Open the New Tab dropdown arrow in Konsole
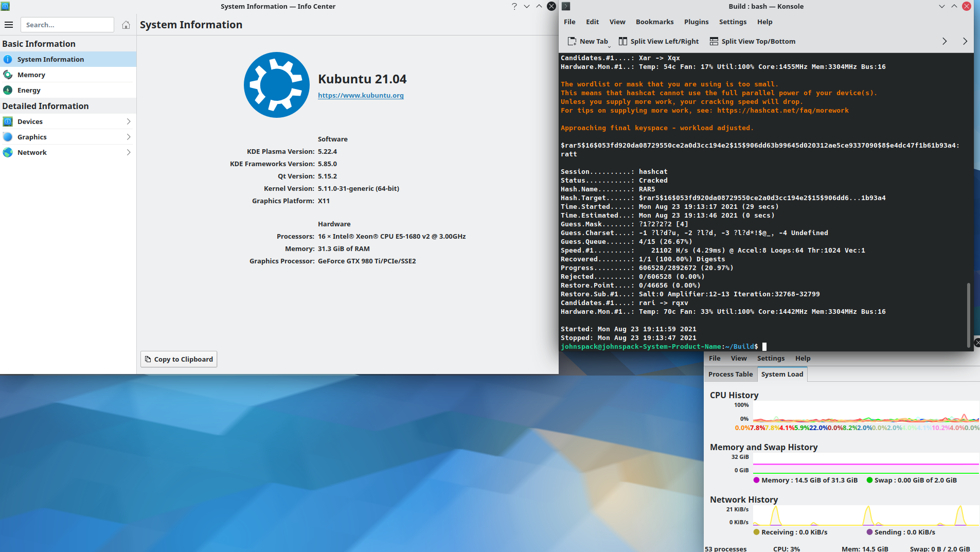 click(x=610, y=46)
